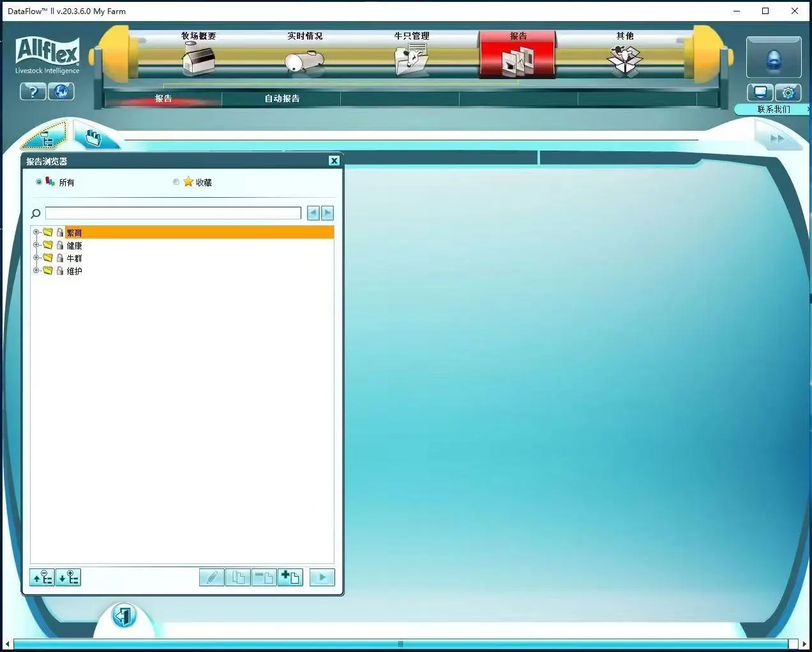This screenshot has height=652, width=812.
Task: Click the 牧场概要 menu label
Action: coord(199,36)
